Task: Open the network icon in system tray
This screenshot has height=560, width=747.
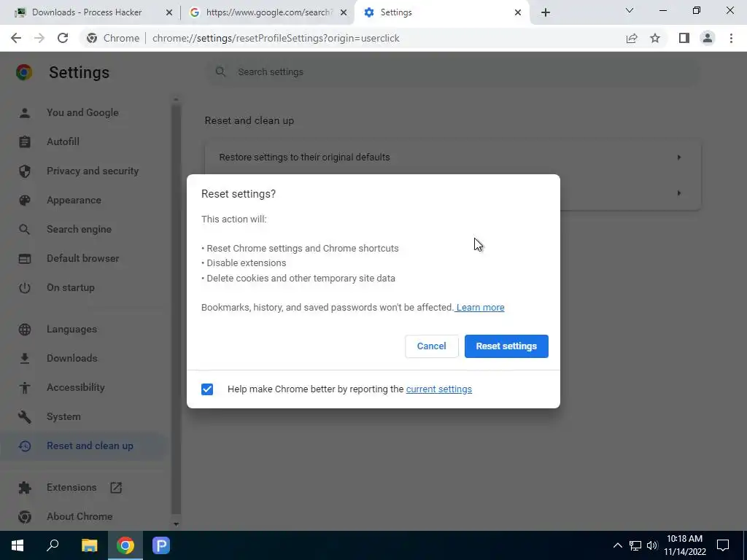Action: click(635, 545)
